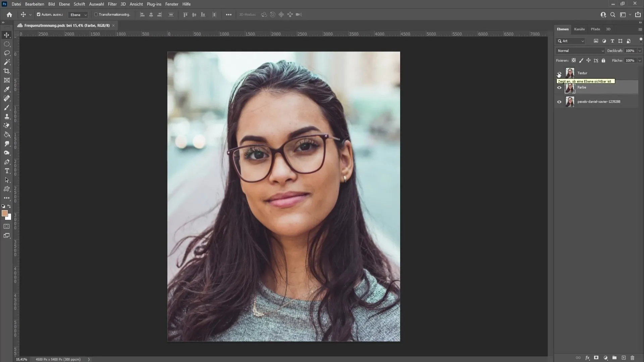Viewport: 644px width, 362px height.
Task: Switch to the Kanäle tab
Action: click(x=579, y=29)
